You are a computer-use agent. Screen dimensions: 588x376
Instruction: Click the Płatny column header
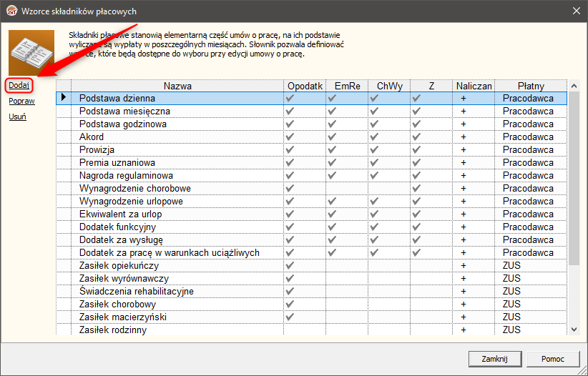(531, 86)
